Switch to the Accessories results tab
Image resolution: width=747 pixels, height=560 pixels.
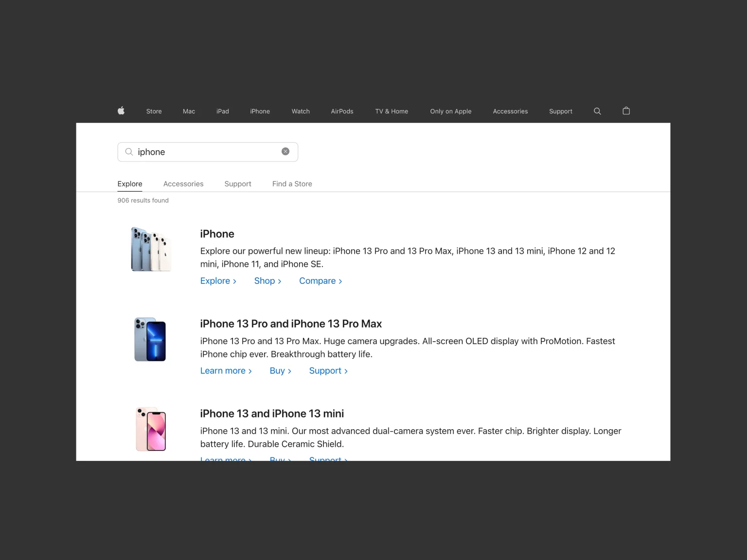point(183,184)
